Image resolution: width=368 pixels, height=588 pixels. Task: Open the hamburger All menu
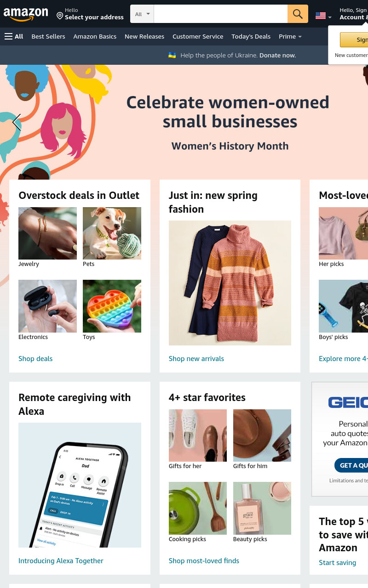[x=14, y=36]
